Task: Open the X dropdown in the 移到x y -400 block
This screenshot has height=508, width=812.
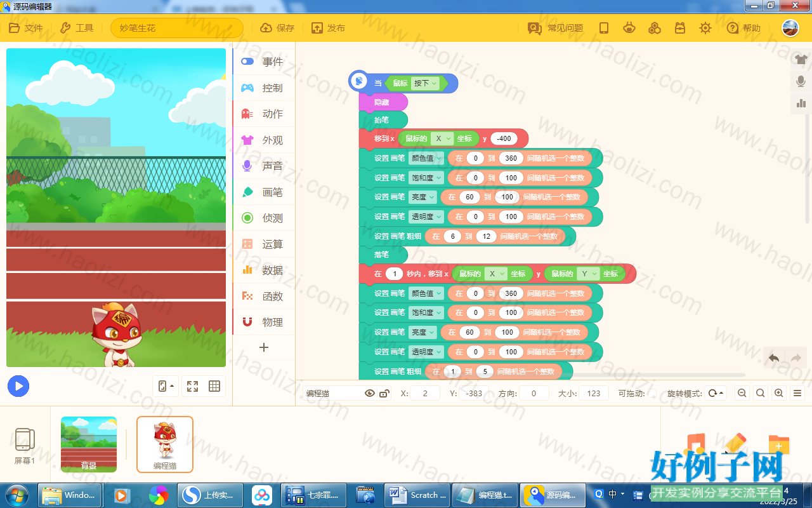Action: (x=442, y=138)
